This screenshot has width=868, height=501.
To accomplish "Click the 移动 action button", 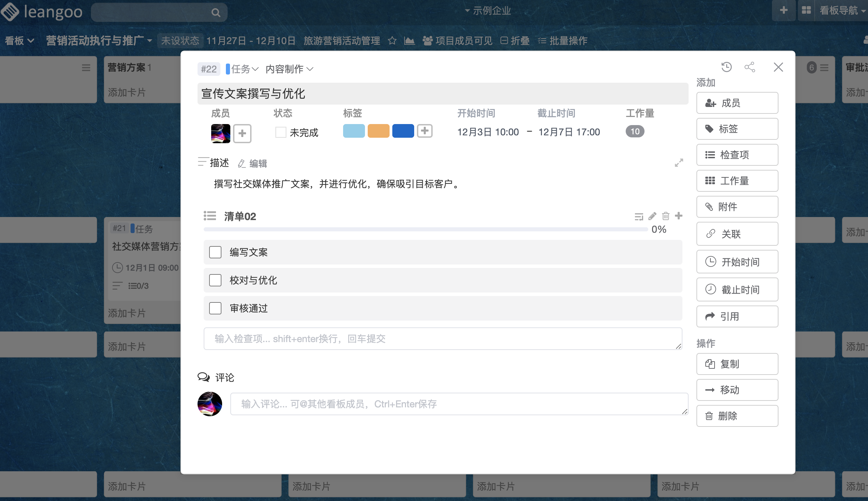I will coord(737,390).
